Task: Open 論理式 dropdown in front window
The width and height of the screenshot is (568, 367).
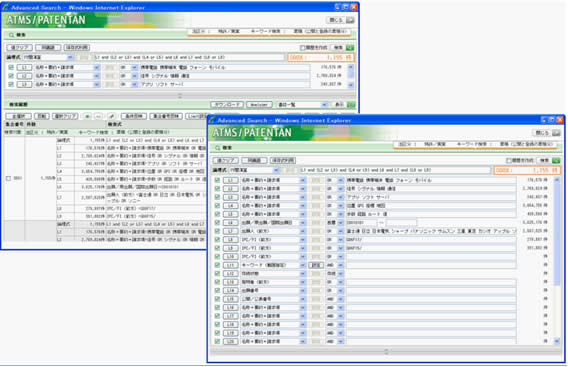Action: 276,170
